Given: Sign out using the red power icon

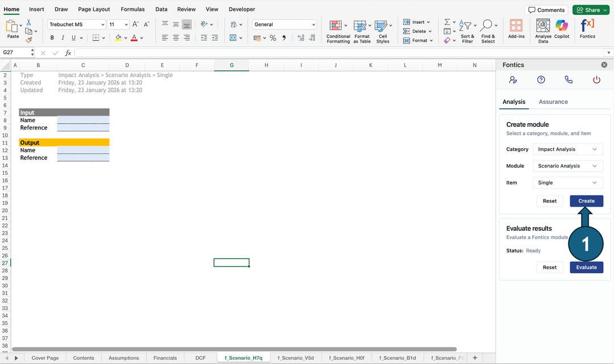Looking at the screenshot, I should coord(596,80).
